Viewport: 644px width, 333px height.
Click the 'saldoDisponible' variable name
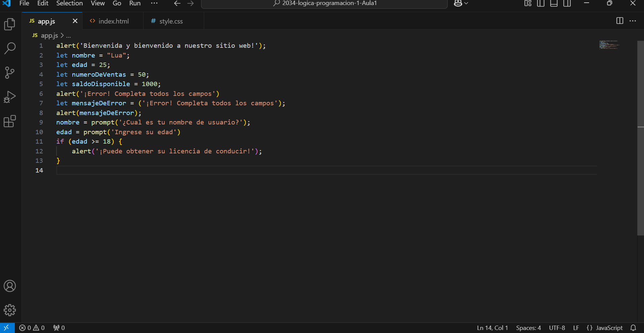pos(101,84)
